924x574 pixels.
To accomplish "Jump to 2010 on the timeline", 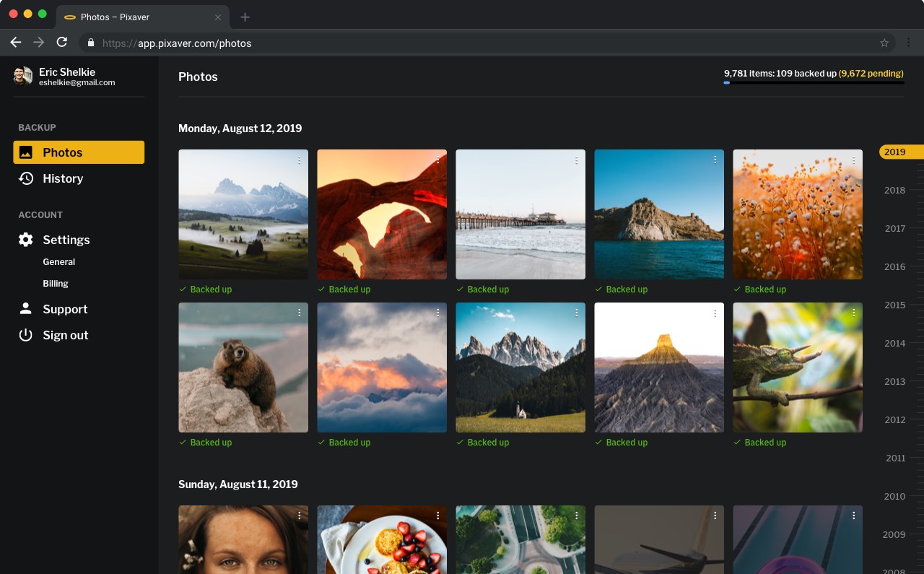I will 895,497.
